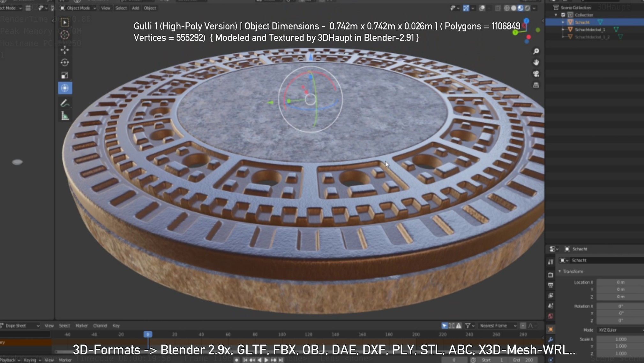Switch perspective/orthographic grid icon
The height and width of the screenshot is (363, 644).
pos(536,85)
